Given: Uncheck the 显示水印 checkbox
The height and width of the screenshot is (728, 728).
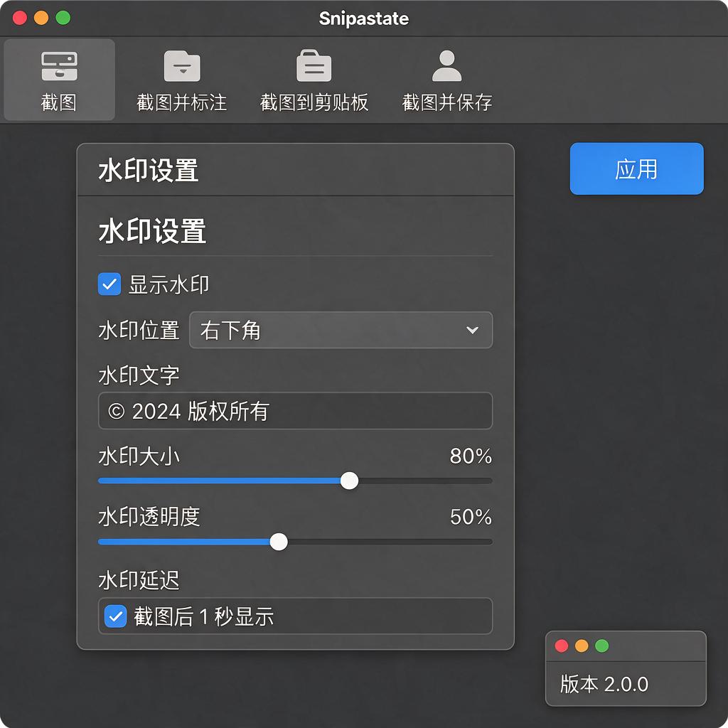Looking at the screenshot, I should coord(109,284).
